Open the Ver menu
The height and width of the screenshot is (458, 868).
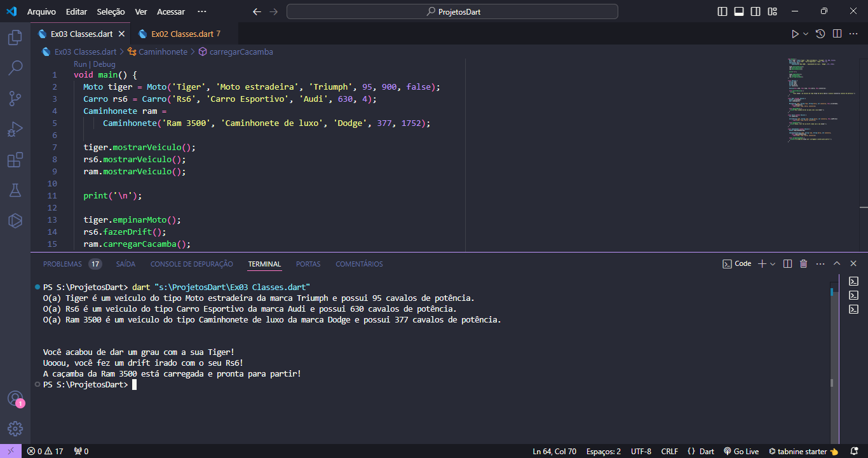click(141, 11)
